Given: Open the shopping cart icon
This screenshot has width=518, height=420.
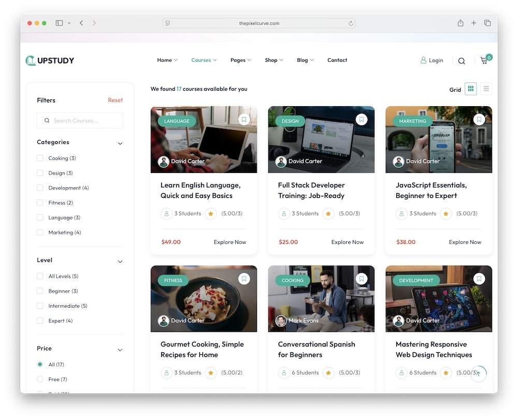Looking at the screenshot, I should pos(484,60).
